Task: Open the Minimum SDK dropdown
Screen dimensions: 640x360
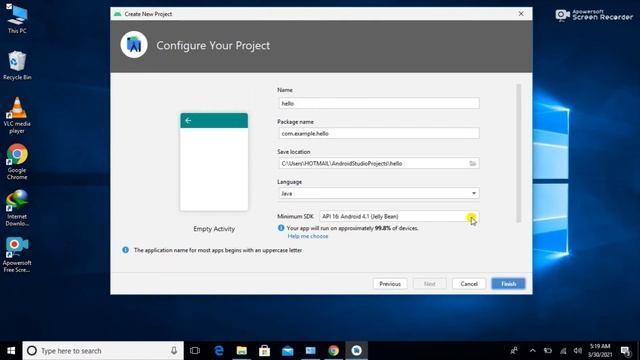Action: coord(399,216)
